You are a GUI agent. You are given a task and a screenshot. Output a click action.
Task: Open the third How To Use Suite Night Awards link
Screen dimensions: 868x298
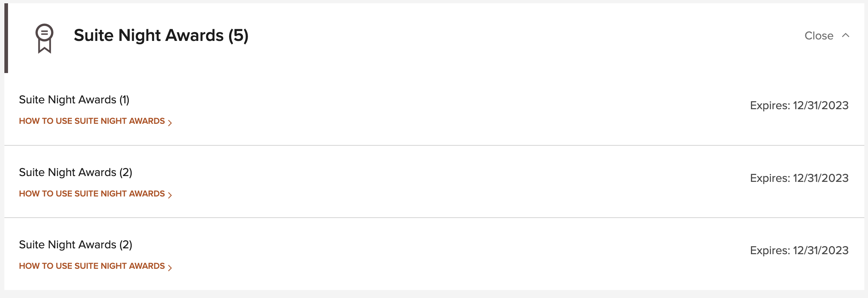pyautogui.click(x=92, y=266)
